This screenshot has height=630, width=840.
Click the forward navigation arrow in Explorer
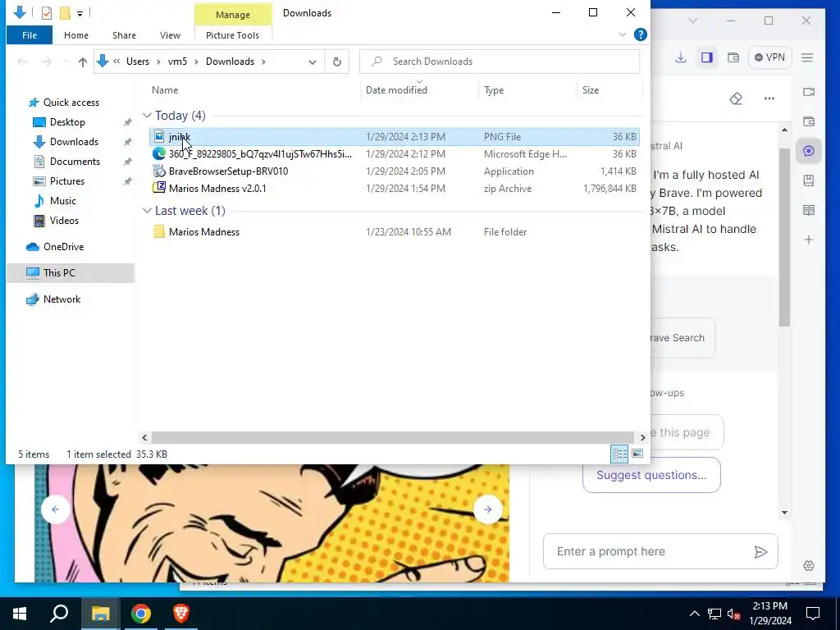[47, 62]
